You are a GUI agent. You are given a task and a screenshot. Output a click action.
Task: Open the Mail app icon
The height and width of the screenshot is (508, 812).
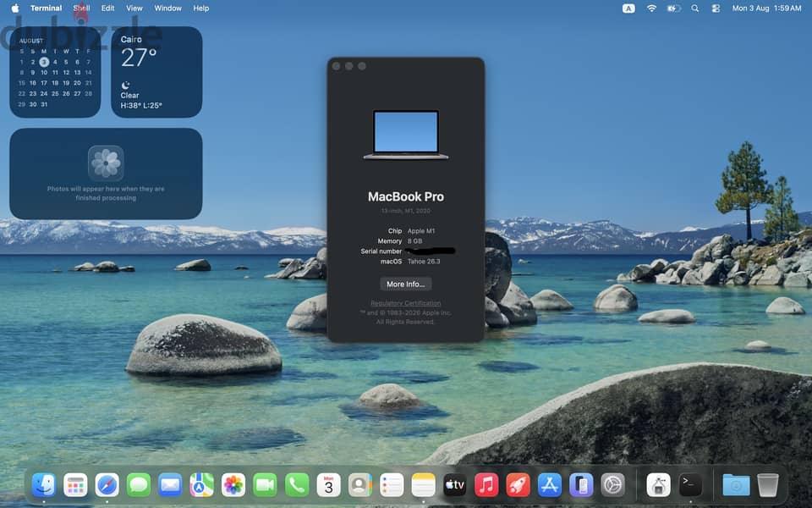click(170, 485)
